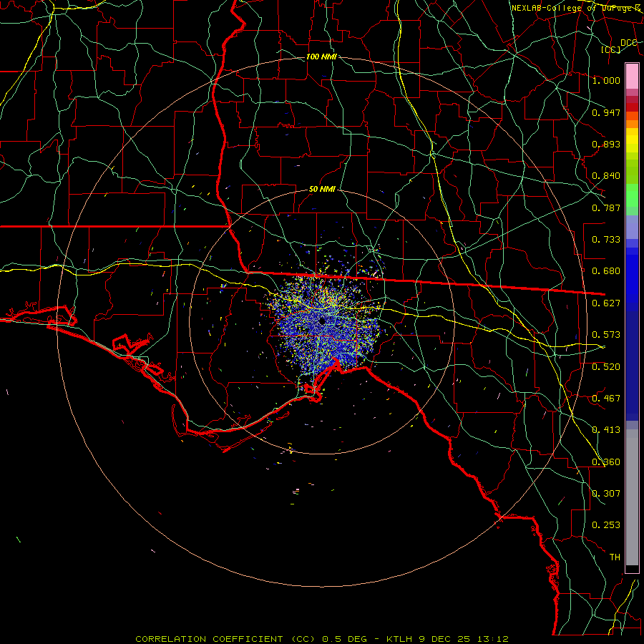Click the 50 NMI range ring label
Viewport: 644px width, 644px height.
pos(323,189)
